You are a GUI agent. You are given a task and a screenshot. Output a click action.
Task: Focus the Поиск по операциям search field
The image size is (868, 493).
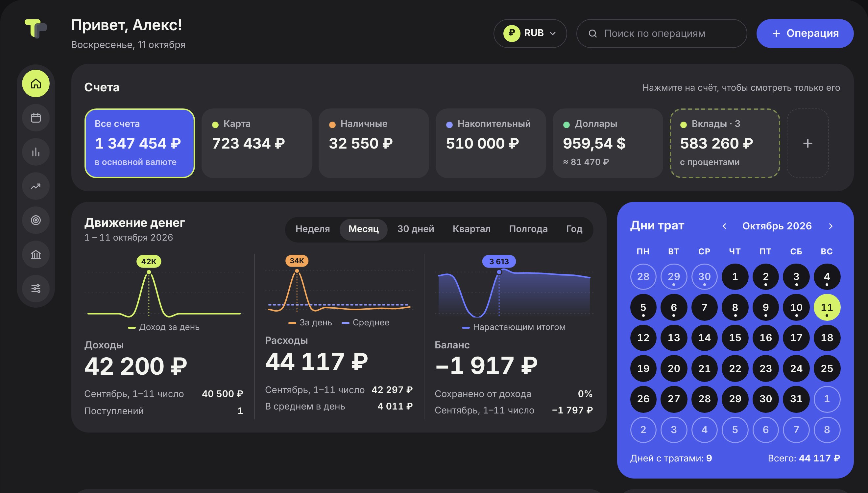coord(662,34)
